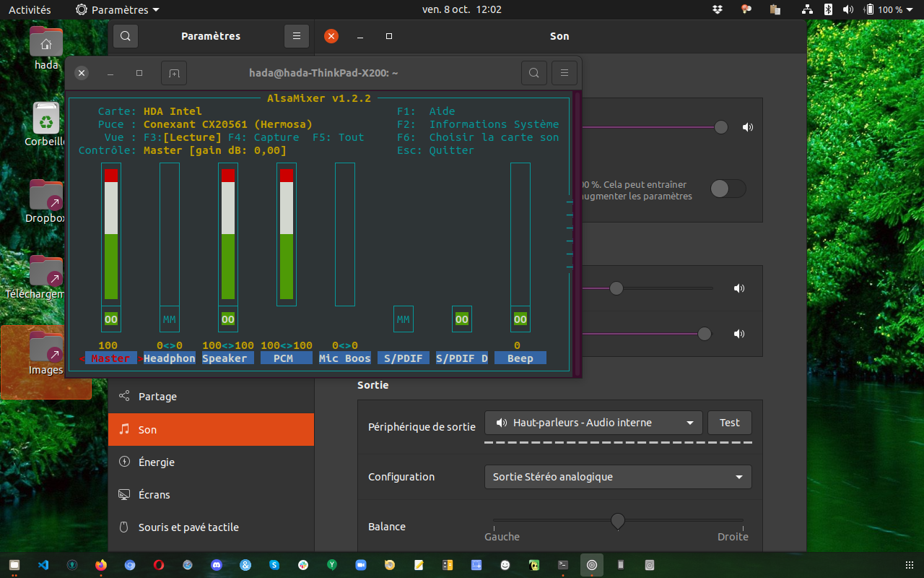The height and width of the screenshot is (578, 924).
Task: Select the Mic Boos channel label
Action: pos(345,358)
